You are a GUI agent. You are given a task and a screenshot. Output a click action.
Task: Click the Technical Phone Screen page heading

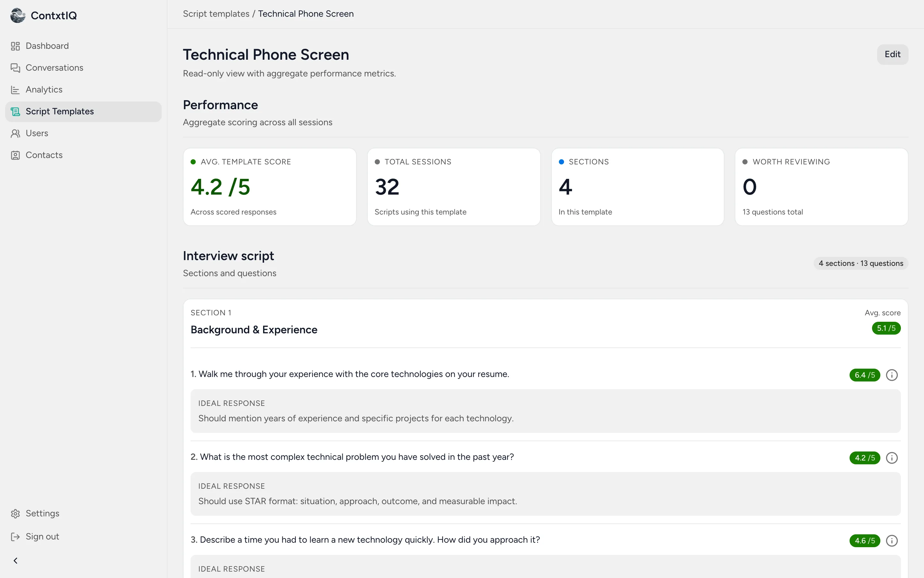pyautogui.click(x=266, y=55)
